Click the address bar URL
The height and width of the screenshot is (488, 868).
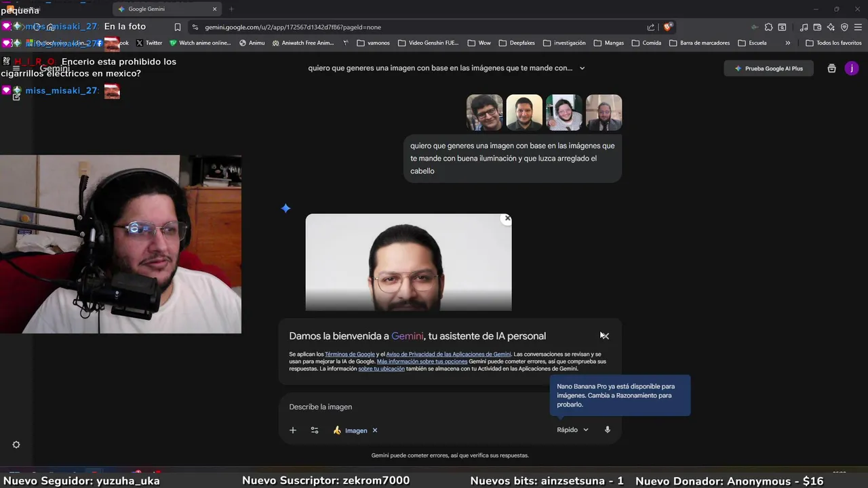point(293,27)
